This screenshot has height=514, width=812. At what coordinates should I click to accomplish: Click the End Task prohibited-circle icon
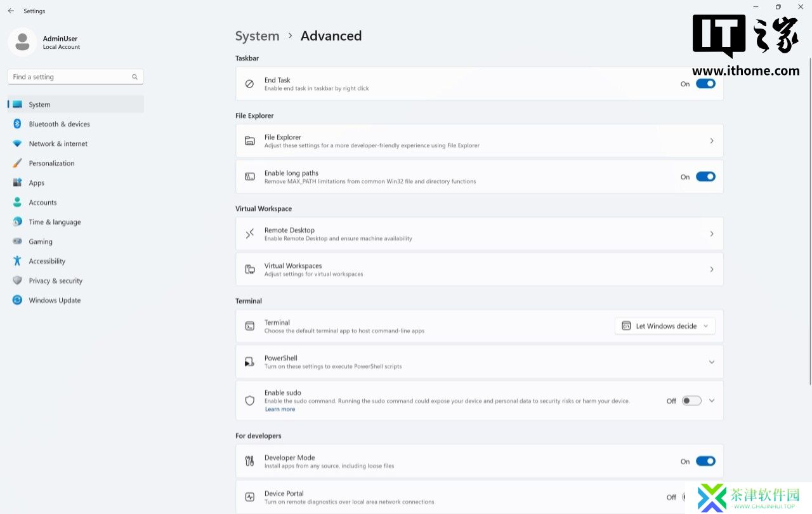(250, 84)
